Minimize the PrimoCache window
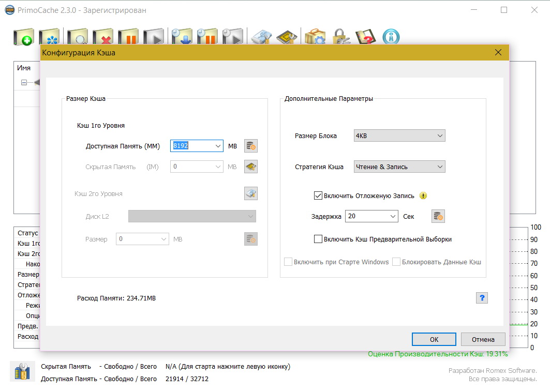This screenshot has height=392, width=550. click(x=474, y=10)
